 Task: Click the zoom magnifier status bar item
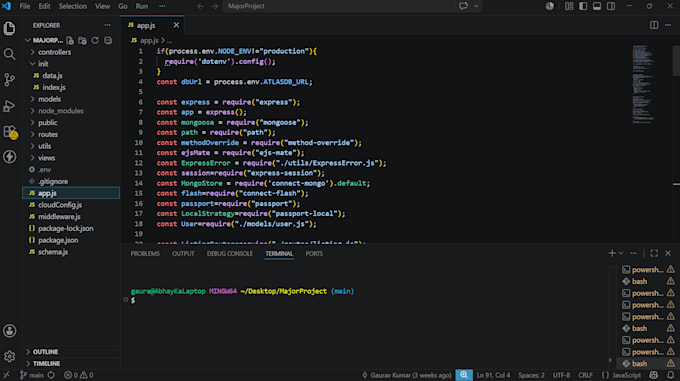(464, 375)
